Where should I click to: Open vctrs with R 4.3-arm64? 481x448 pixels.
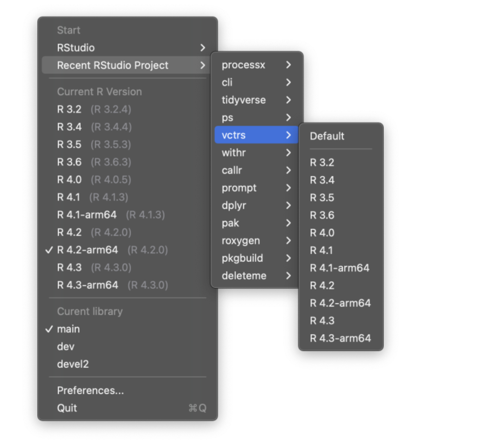coord(341,338)
